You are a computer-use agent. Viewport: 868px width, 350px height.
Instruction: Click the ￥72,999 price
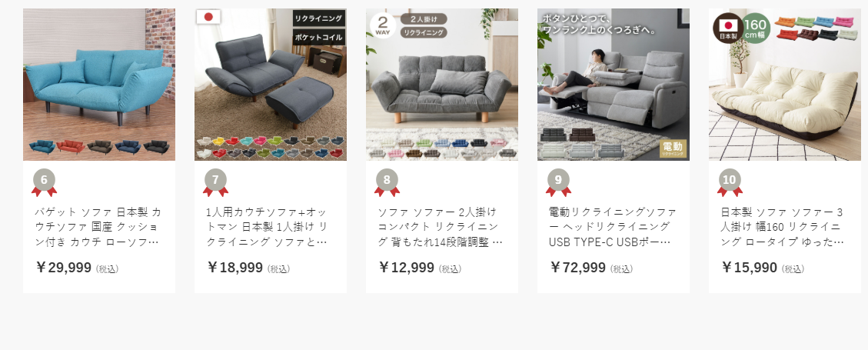[578, 268]
